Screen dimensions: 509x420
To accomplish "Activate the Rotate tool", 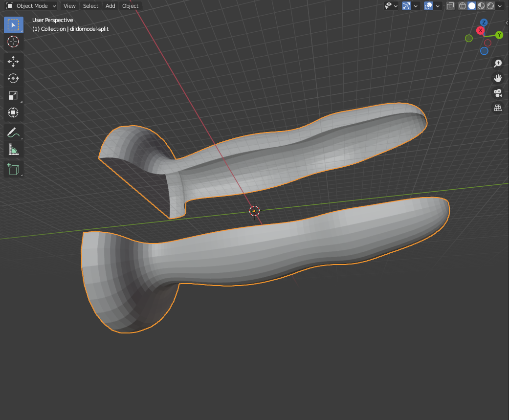I will click(x=13, y=78).
